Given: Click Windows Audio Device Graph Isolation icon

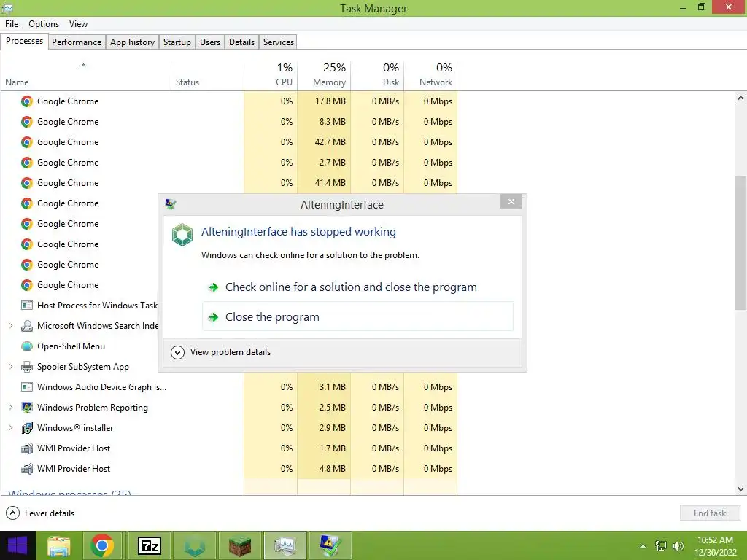Looking at the screenshot, I should tap(27, 387).
